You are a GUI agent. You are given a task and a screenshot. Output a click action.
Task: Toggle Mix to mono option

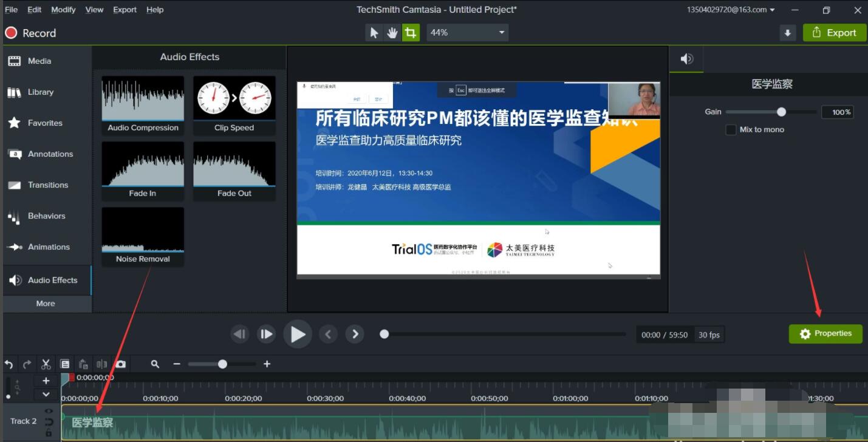731,130
